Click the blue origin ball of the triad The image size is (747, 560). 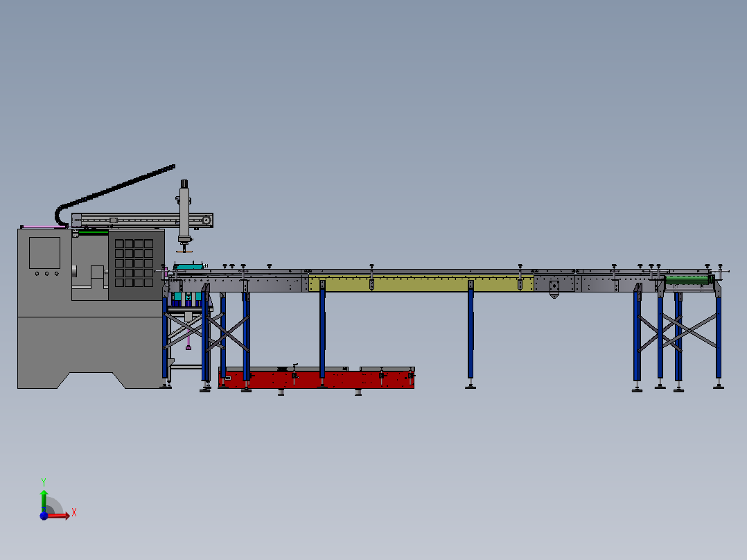click(x=44, y=516)
